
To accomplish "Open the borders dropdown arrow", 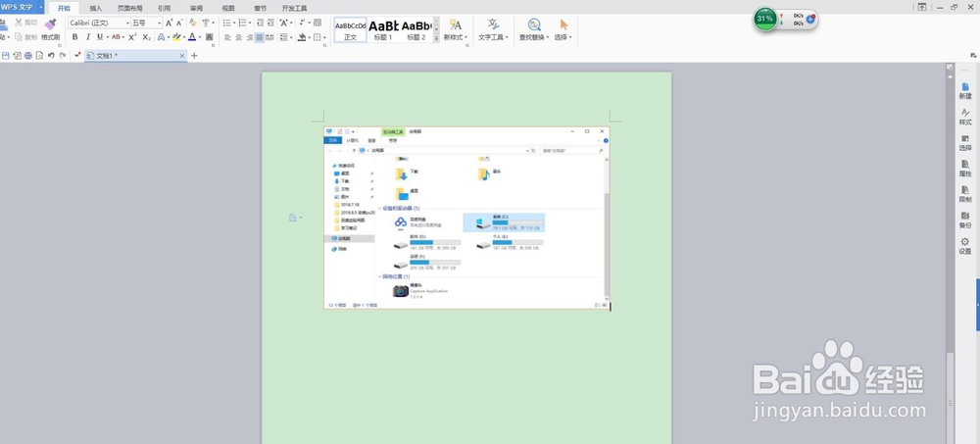I will 325,38.
